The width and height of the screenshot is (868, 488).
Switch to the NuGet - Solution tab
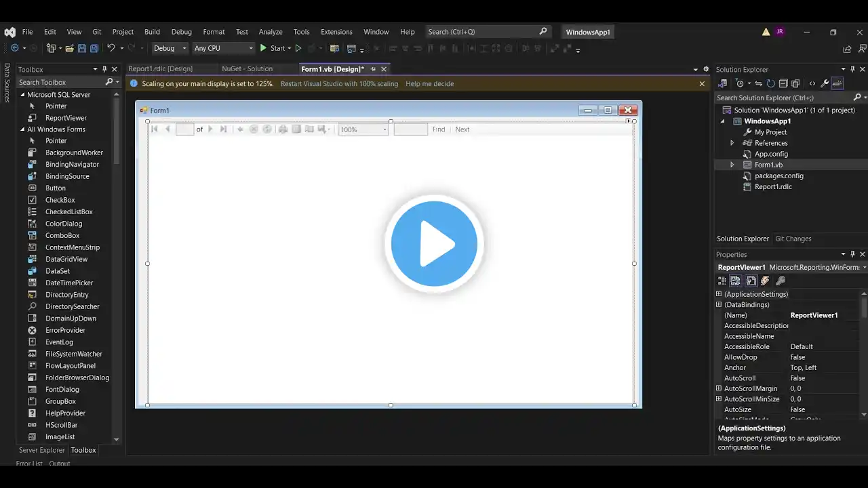(248, 69)
